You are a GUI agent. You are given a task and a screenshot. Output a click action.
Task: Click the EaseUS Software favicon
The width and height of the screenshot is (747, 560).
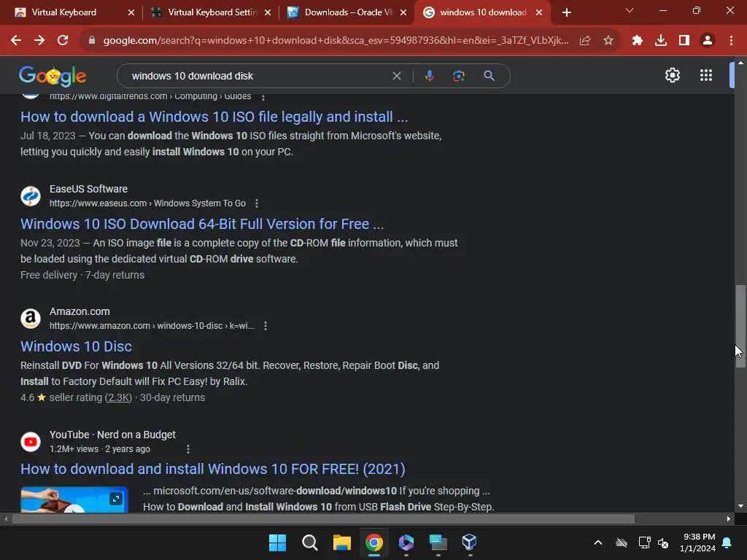31,196
